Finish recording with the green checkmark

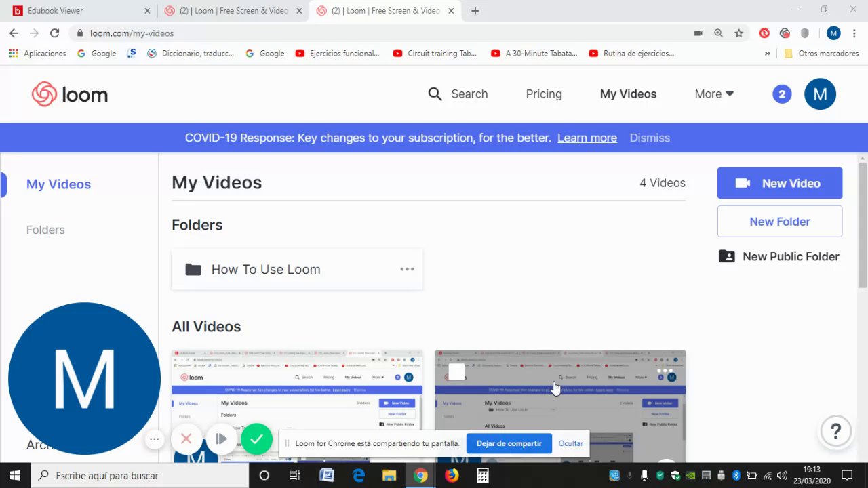point(256,439)
